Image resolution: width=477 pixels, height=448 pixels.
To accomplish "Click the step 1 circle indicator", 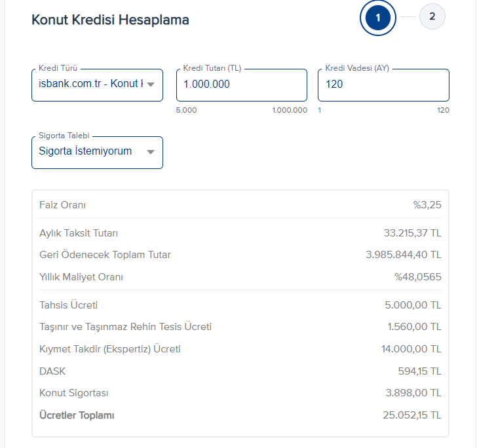I will click(378, 18).
